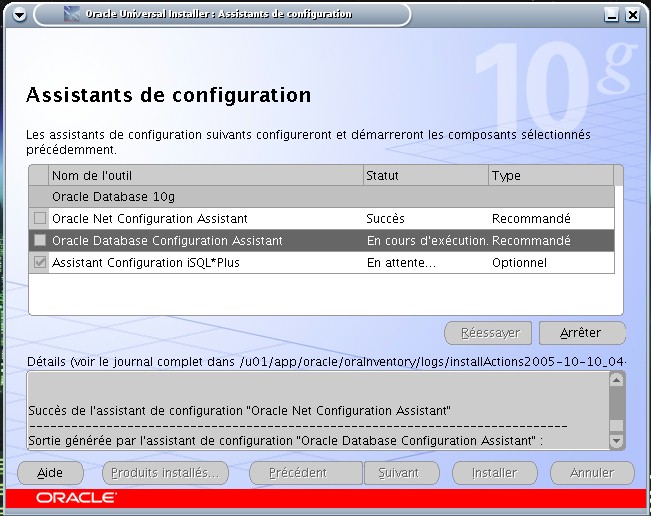Toggle checkbox for Oracle Net Configuration Assistant
Screen dimensions: 651x516
tap(40, 218)
